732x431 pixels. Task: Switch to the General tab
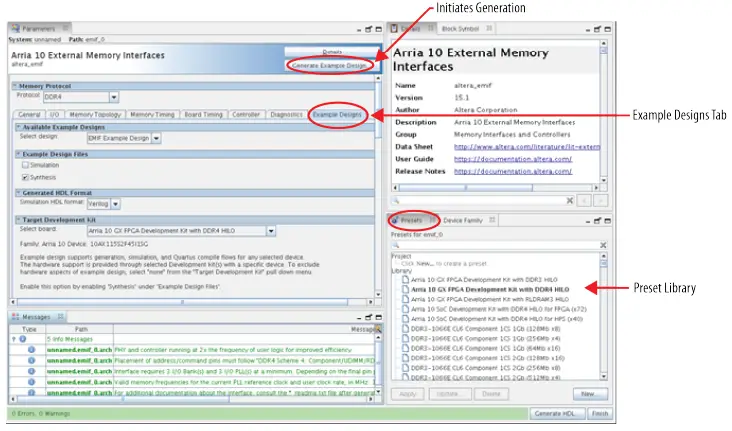(29, 114)
